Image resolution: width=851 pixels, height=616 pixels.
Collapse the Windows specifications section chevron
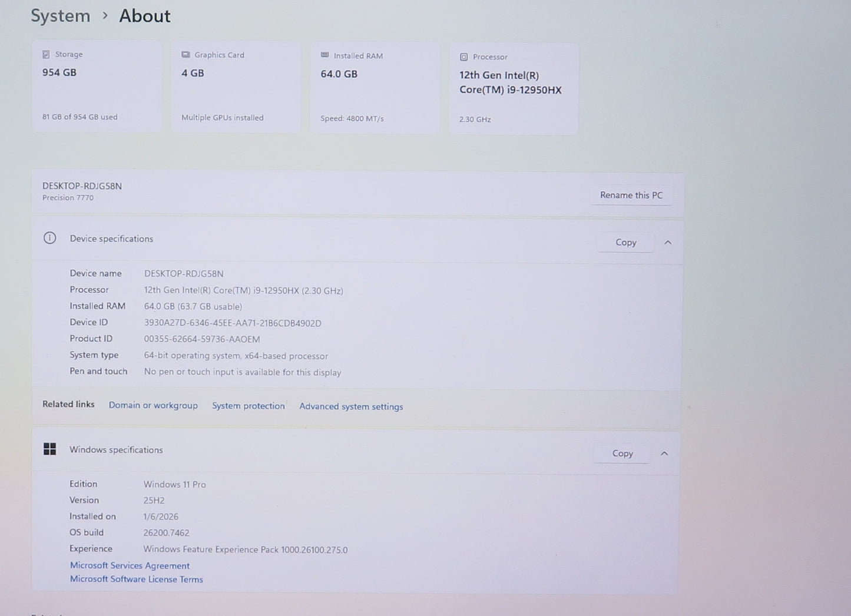(664, 453)
